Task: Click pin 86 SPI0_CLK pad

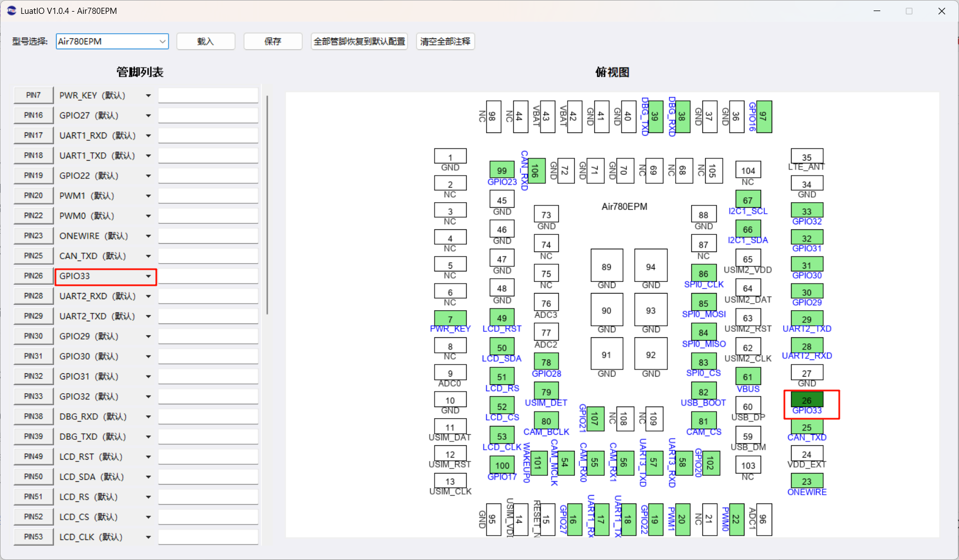Action: pos(703,273)
